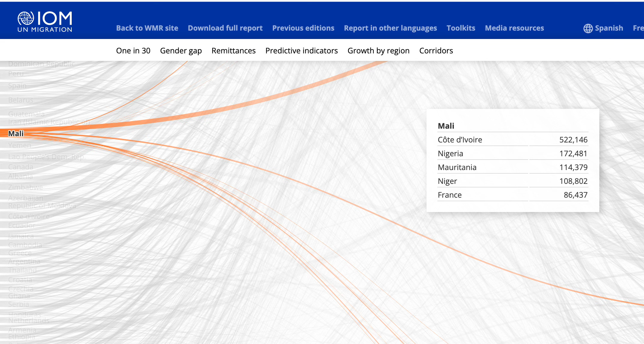Switch to Gender gap section
Screen dimensions: 644x344
tap(181, 51)
